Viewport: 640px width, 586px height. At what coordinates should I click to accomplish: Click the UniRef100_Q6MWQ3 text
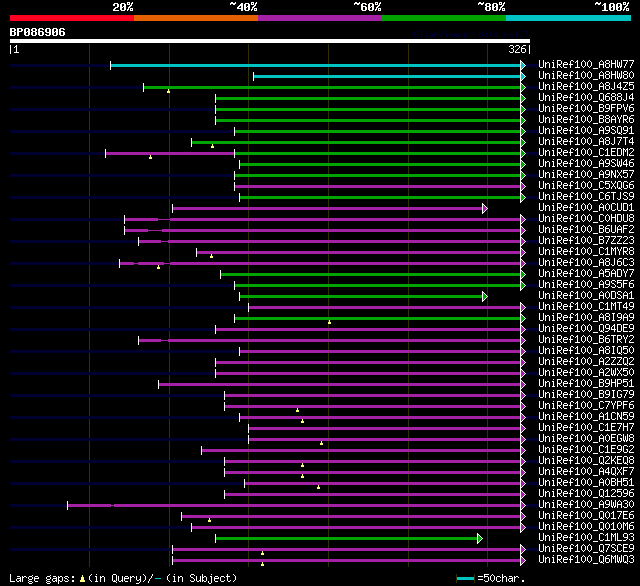pos(586,560)
